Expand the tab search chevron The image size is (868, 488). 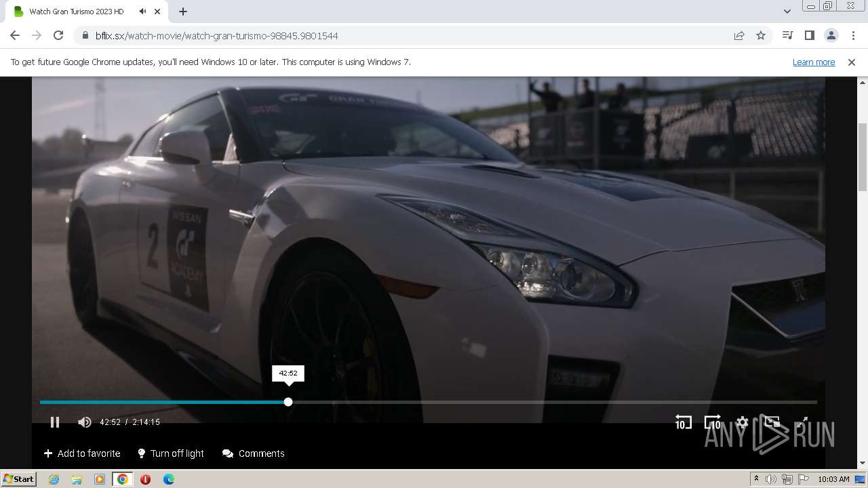[787, 12]
